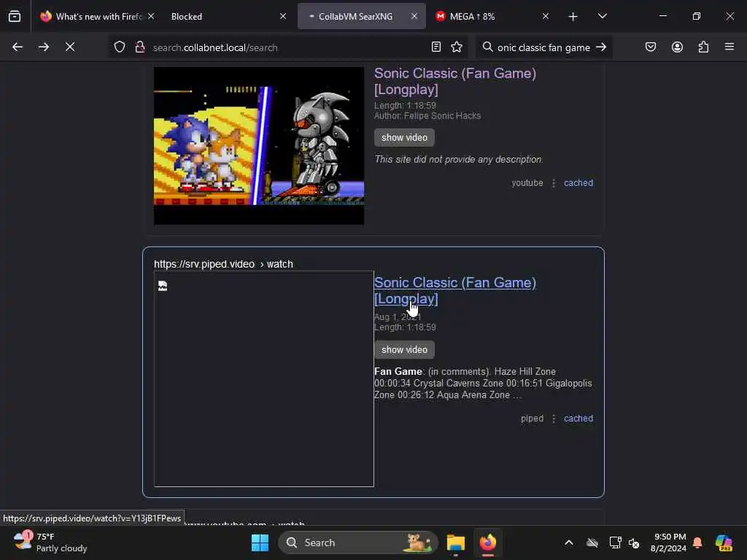Click show video for youtube result
Viewport: 747px width, 560px height.
[x=404, y=138]
